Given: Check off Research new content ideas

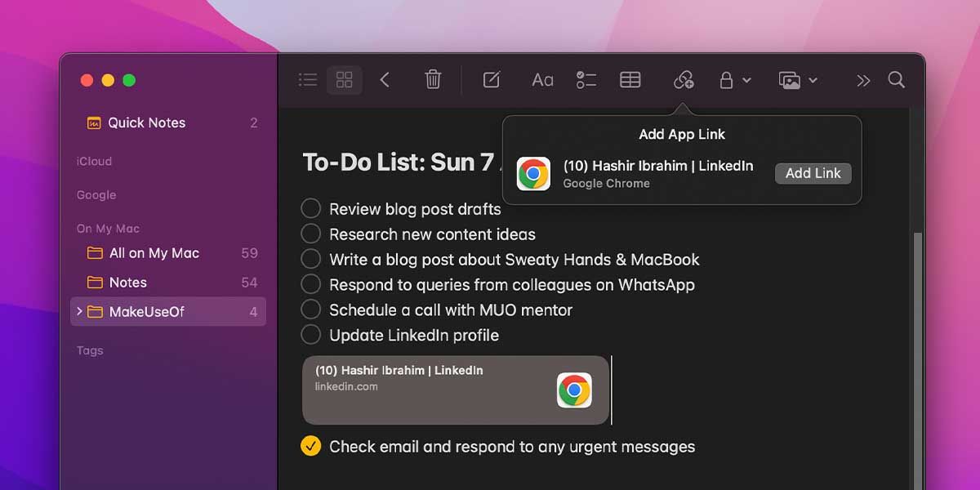Looking at the screenshot, I should pyautogui.click(x=310, y=234).
